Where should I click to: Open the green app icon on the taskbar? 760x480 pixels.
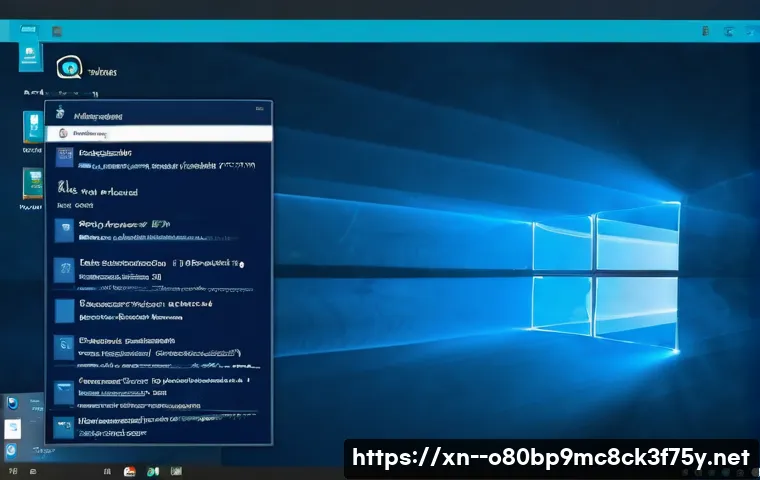click(x=153, y=471)
